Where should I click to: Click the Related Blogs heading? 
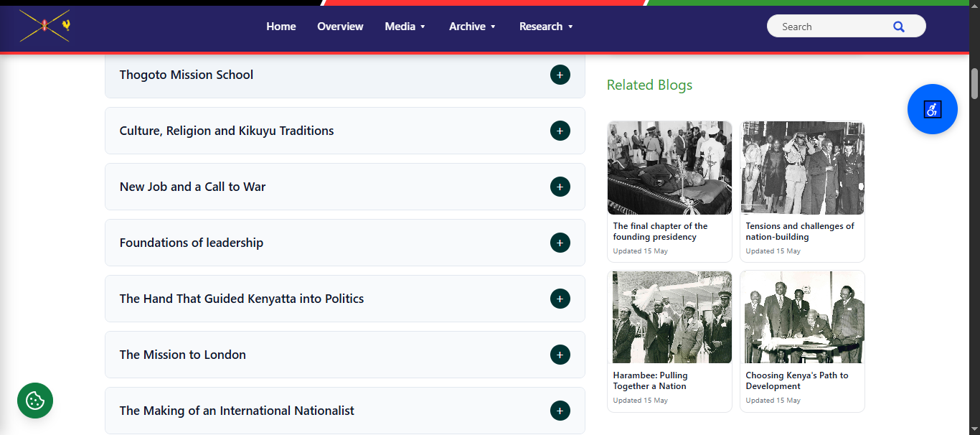649,85
